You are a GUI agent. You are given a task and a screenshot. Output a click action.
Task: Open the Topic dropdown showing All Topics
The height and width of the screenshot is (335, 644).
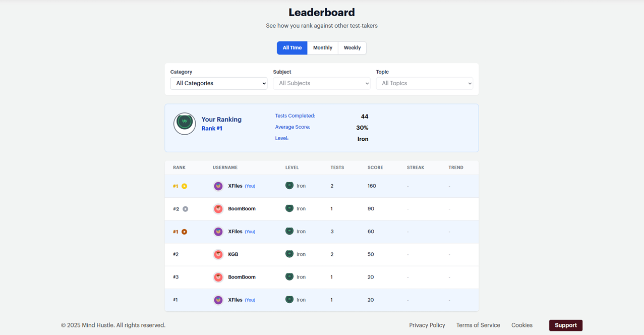point(425,83)
